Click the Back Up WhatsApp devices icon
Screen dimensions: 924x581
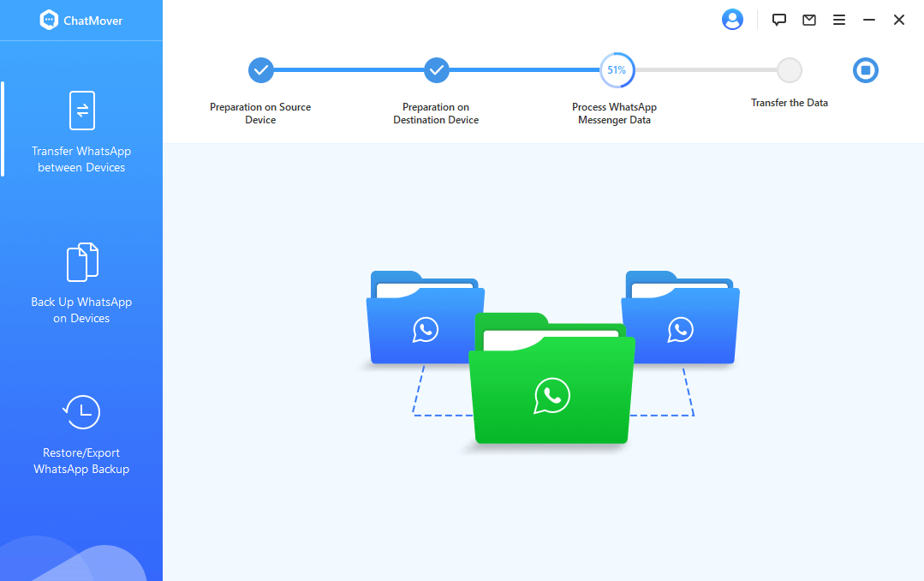pos(81,262)
